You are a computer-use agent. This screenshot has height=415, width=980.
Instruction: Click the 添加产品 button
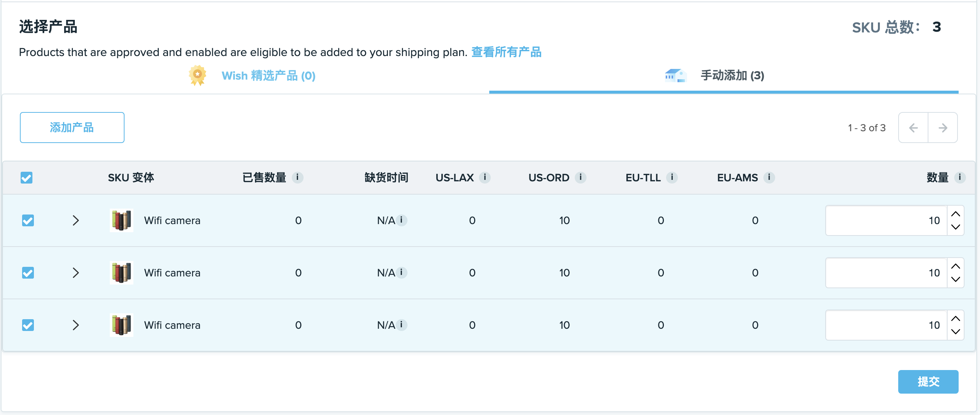point(72,128)
